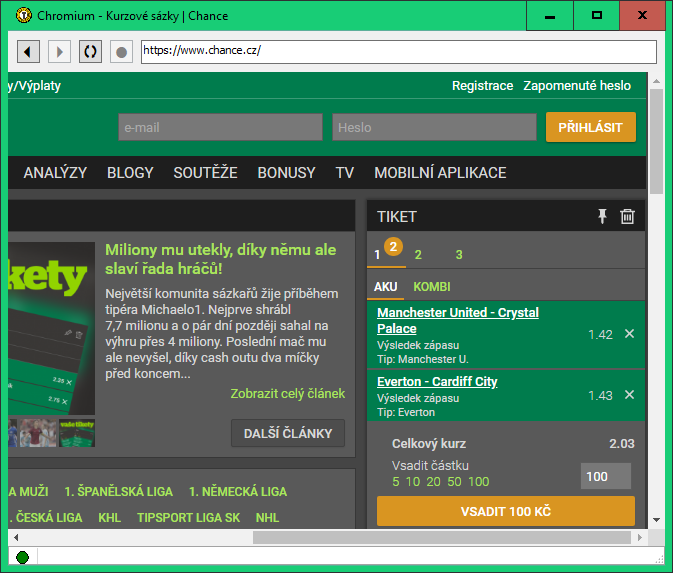This screenshot has width=673, height=573.
Task: Pin the ticket with the pushpin icon
Action: 602,216
